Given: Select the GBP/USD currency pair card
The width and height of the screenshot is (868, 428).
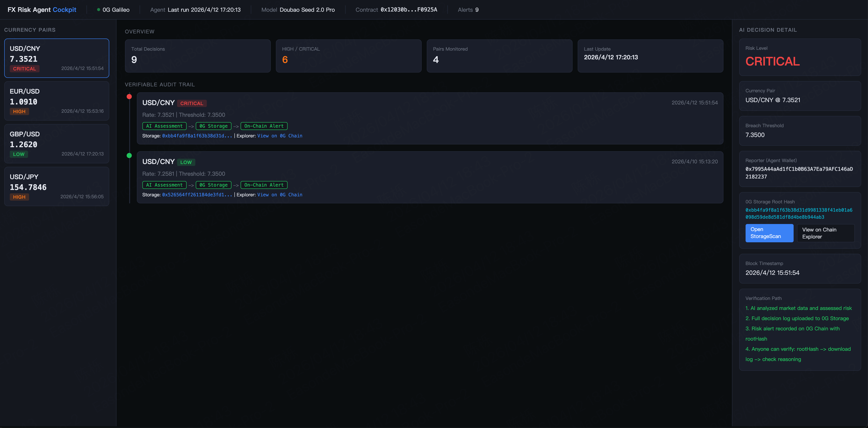Looking at the screenshot, I should coord(57,144).
